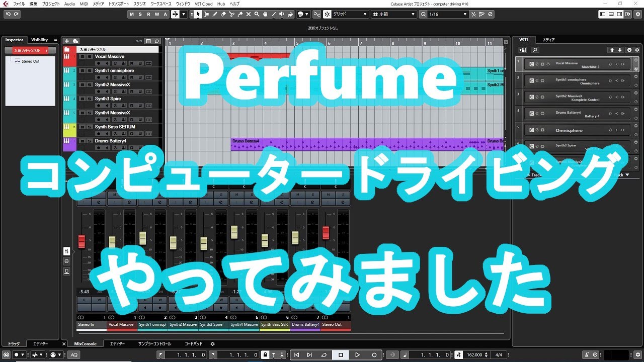Expand the Rack selector dropdown

pos(622,175)
